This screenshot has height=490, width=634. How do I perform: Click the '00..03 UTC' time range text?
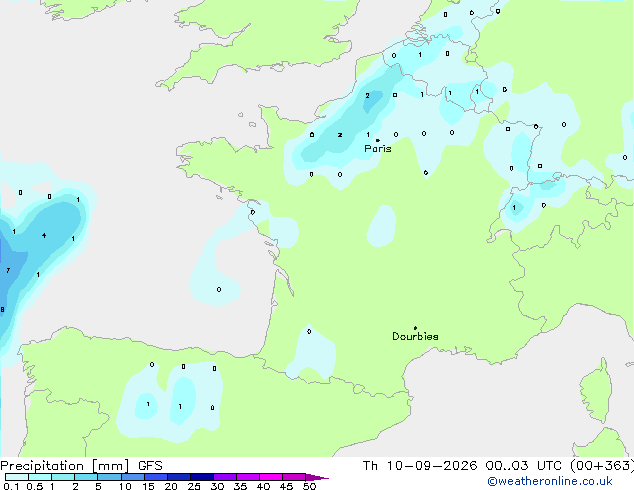(x=524, y=466)
